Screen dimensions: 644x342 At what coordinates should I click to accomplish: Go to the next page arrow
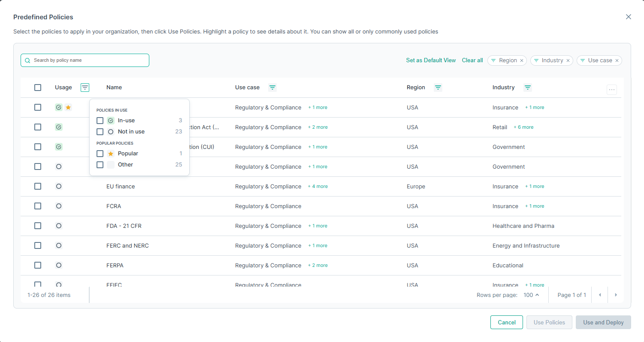pyautogui.click(x=616, y=295)
